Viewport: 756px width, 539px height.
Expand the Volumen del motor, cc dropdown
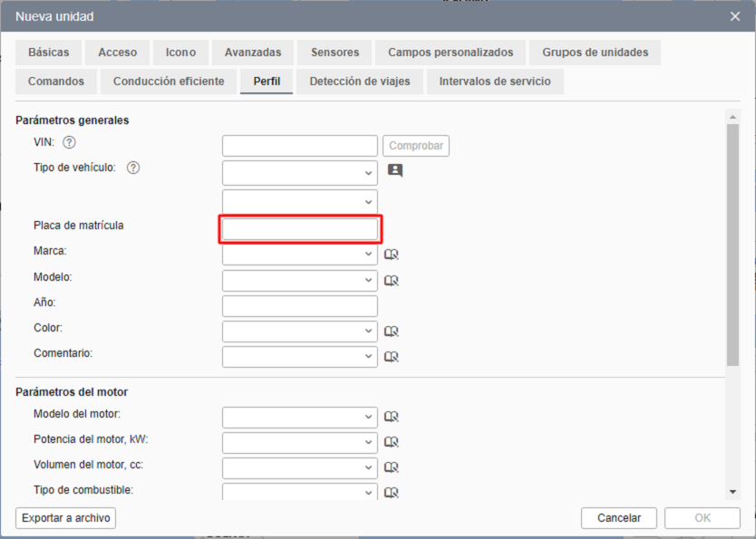[x=300, y=467]
